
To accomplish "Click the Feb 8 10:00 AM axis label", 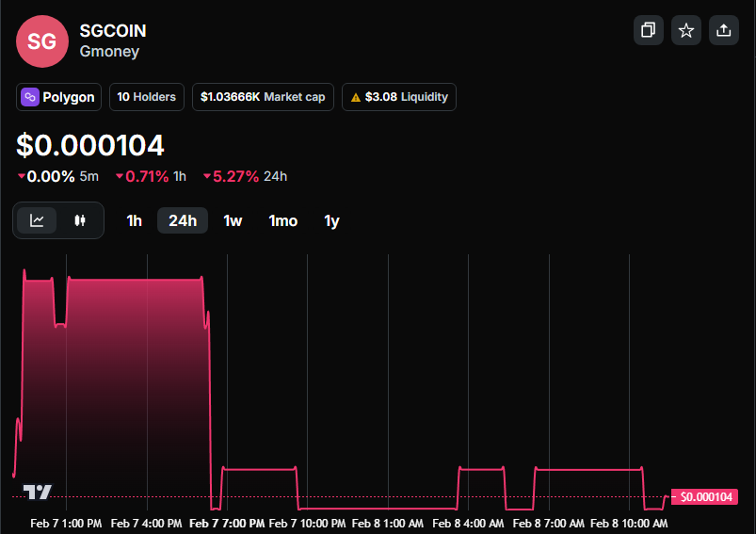I will pos(629,524).
